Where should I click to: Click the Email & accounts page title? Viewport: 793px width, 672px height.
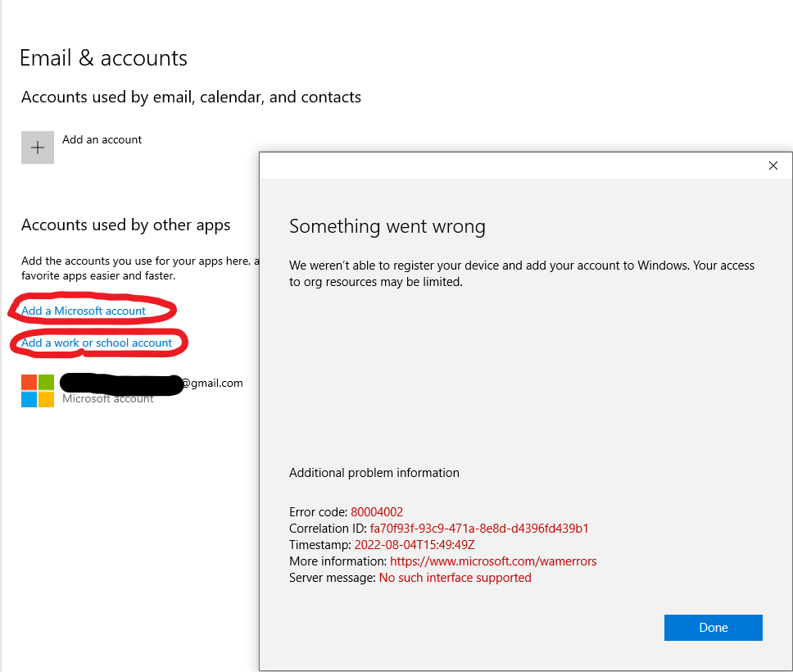coord(104,57)
